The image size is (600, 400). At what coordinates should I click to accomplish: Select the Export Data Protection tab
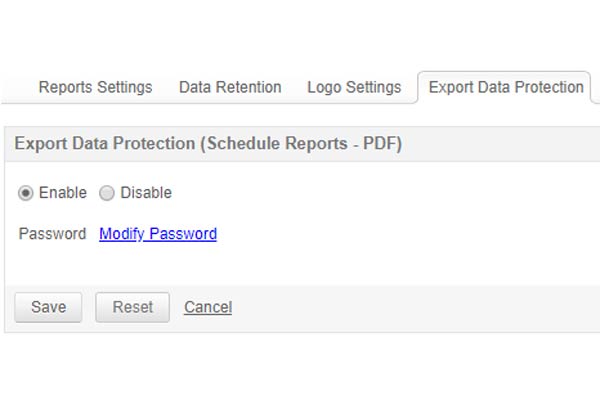[x=506, y=87]
